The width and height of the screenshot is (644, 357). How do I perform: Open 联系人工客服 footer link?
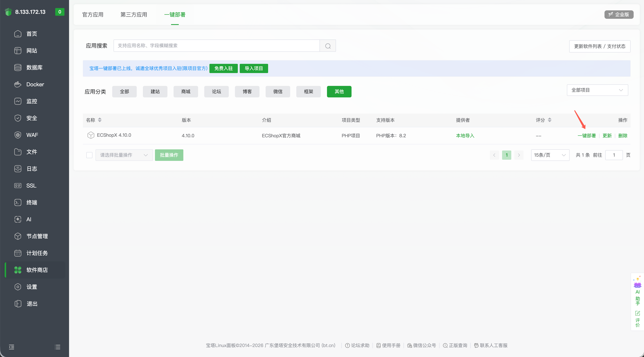click(491, 345)
